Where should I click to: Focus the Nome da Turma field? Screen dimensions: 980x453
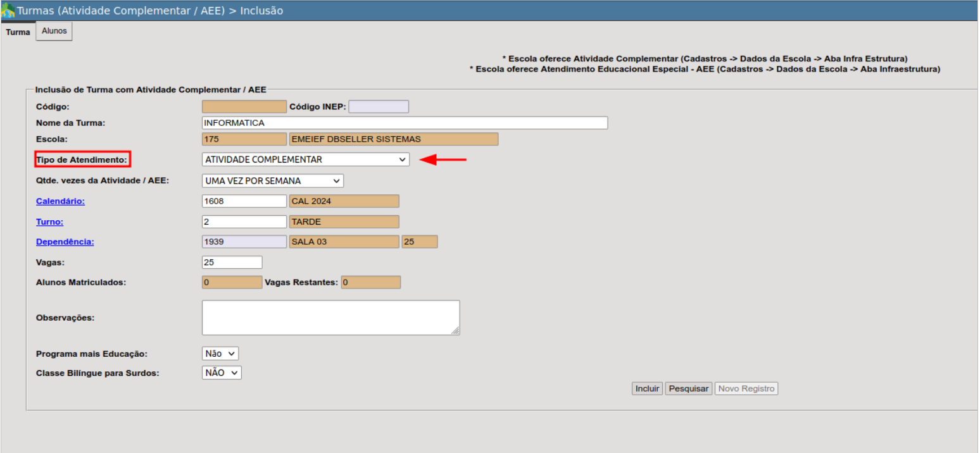(405, 123)
